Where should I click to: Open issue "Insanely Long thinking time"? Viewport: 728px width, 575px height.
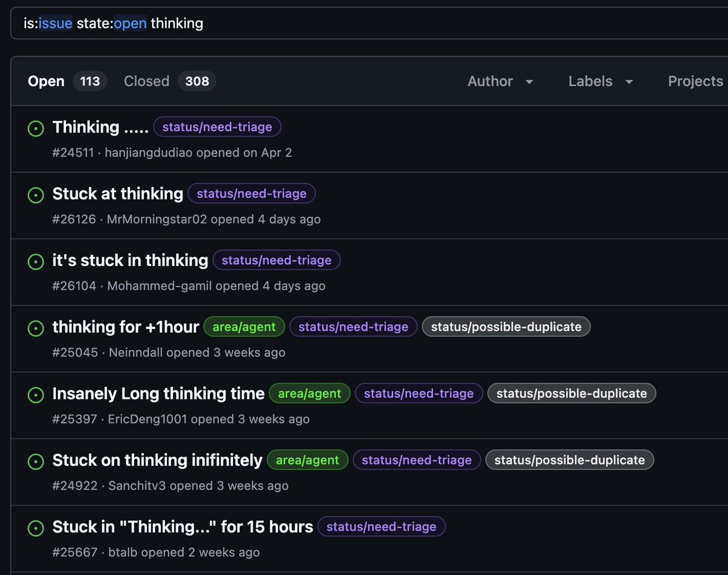click(158, 394)
